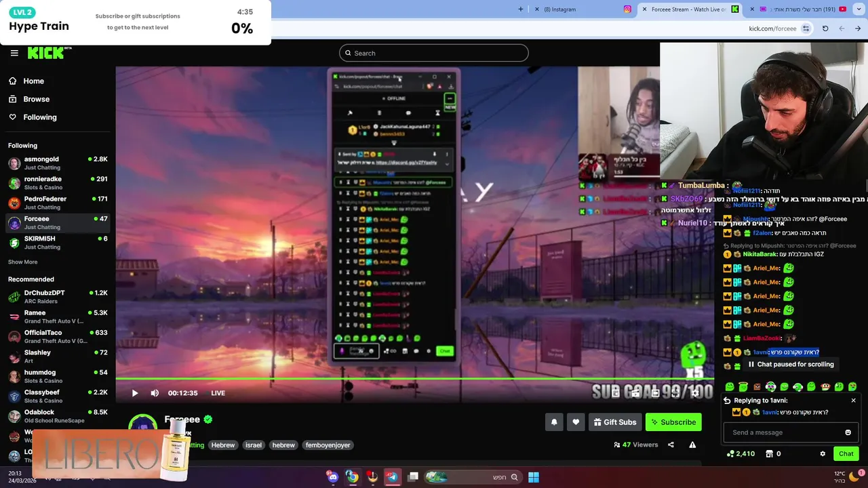Open PedroFederer channel in sidebar
Screen dimensions: 868x488
click(58, 203)
